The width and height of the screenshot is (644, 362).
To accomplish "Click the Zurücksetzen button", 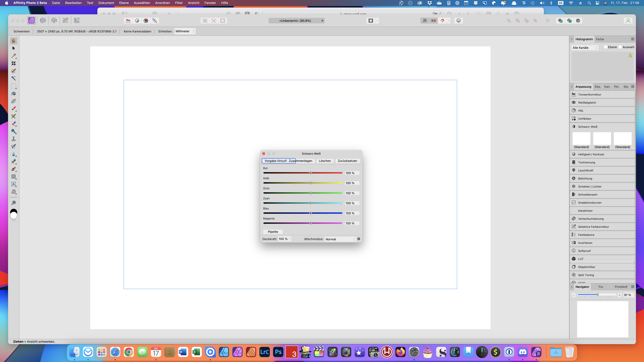I will click(347, 161).
